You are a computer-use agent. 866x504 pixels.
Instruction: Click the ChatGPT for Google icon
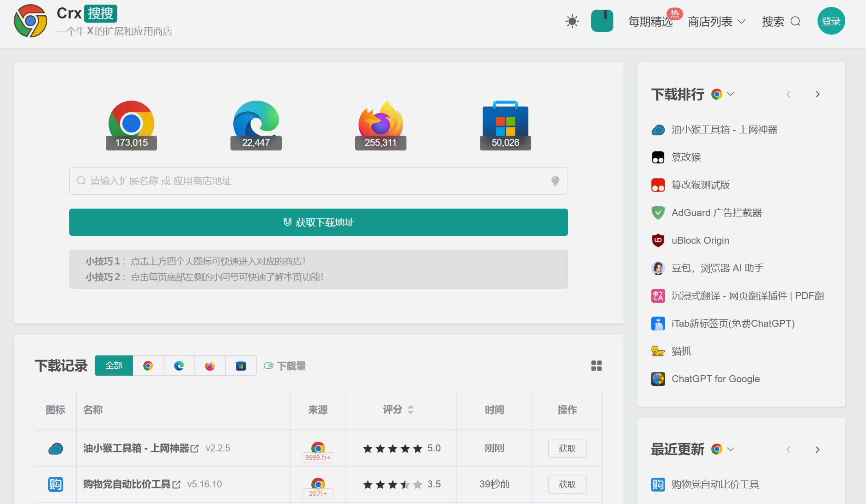coord(658,379)
